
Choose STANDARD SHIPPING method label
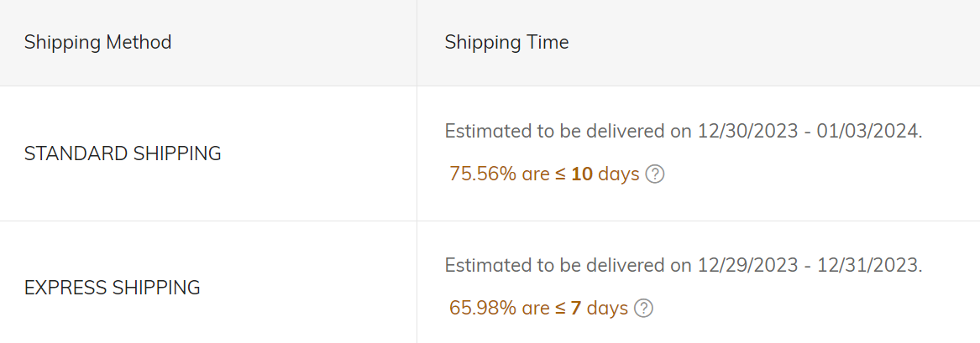point(123,153)
